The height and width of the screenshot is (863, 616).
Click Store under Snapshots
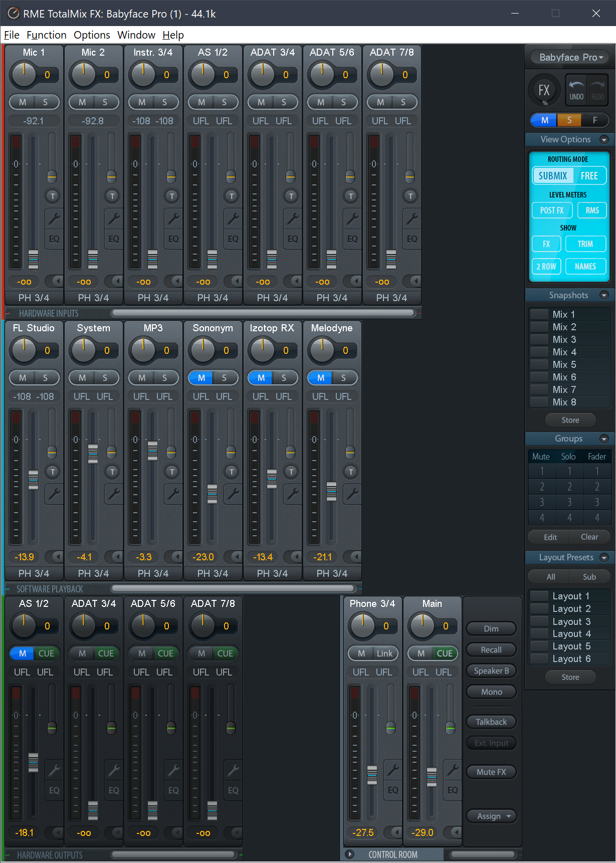pos(570,420)
